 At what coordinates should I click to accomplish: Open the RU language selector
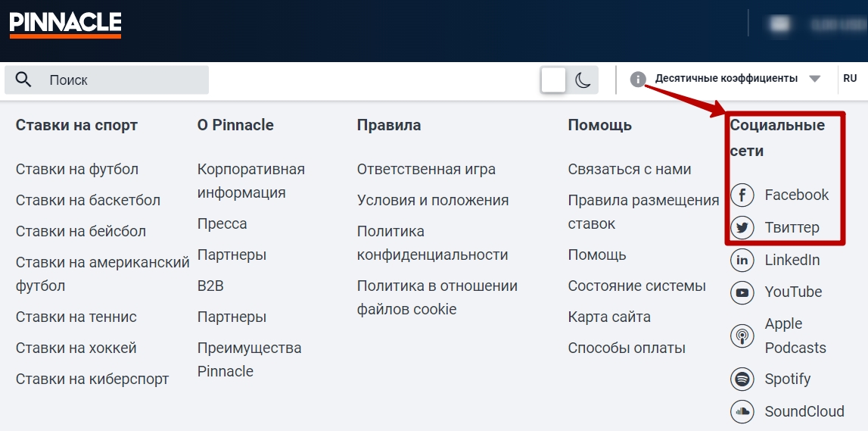click(851, 79)
